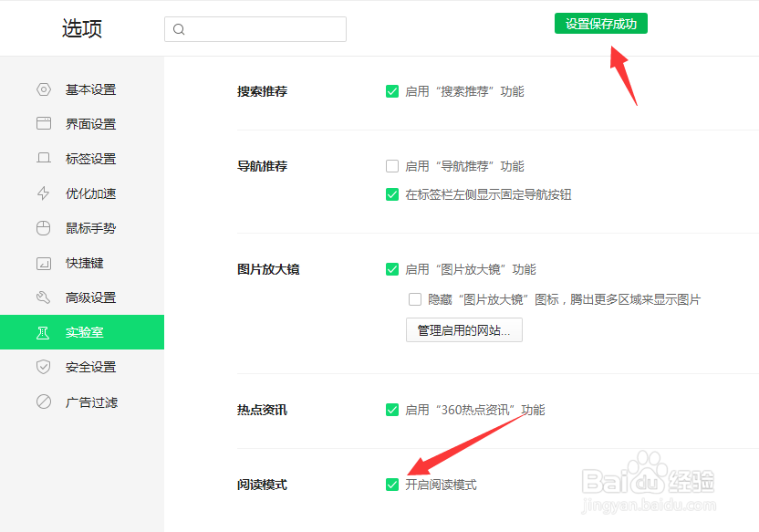Uncheck 启用"搜索推荐"功能 checkbox
The image size is (759, 532).
click(x=392, y=91)
